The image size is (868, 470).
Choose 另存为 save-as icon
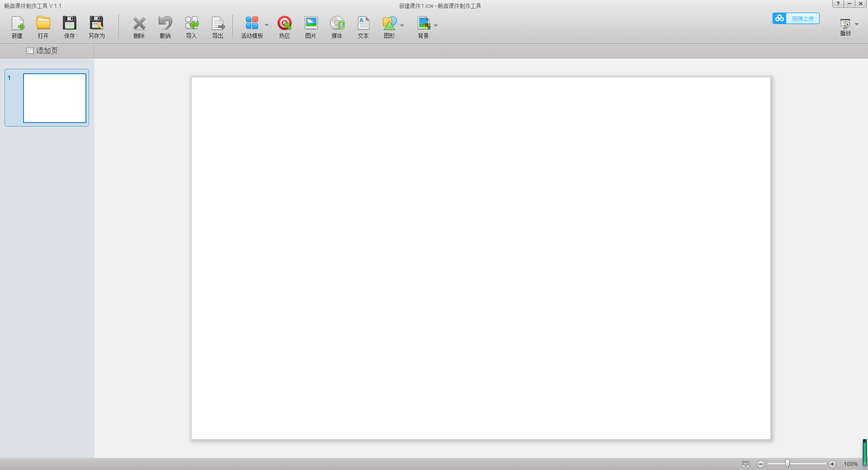(97, 27)
